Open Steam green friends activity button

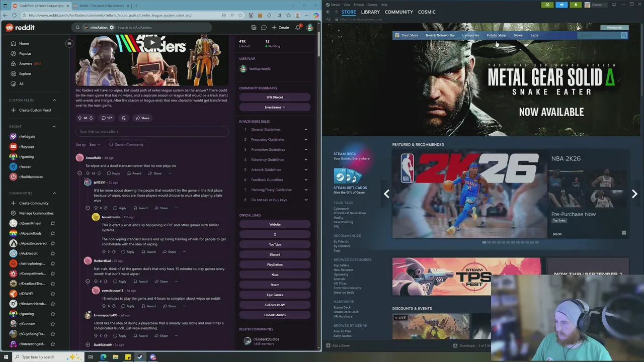click(547, 5)
